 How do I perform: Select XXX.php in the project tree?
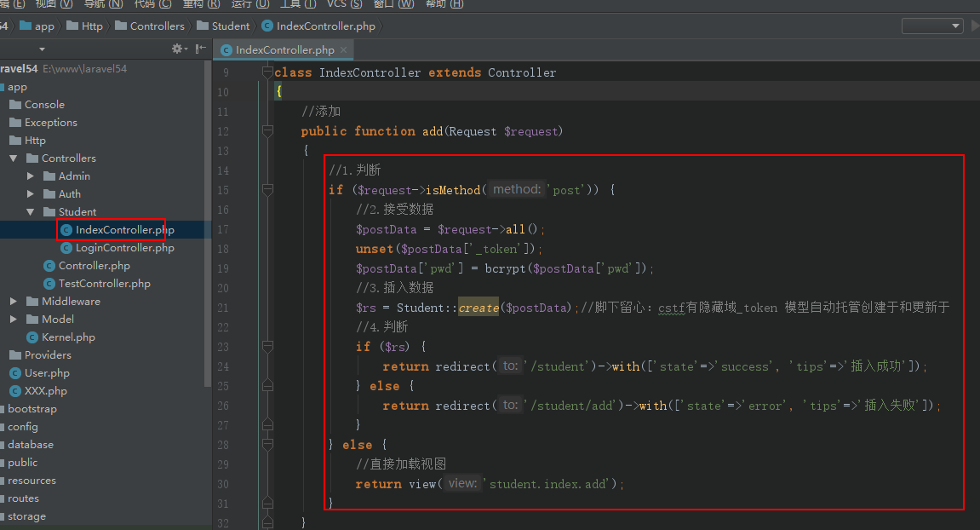tap(46, 391)
